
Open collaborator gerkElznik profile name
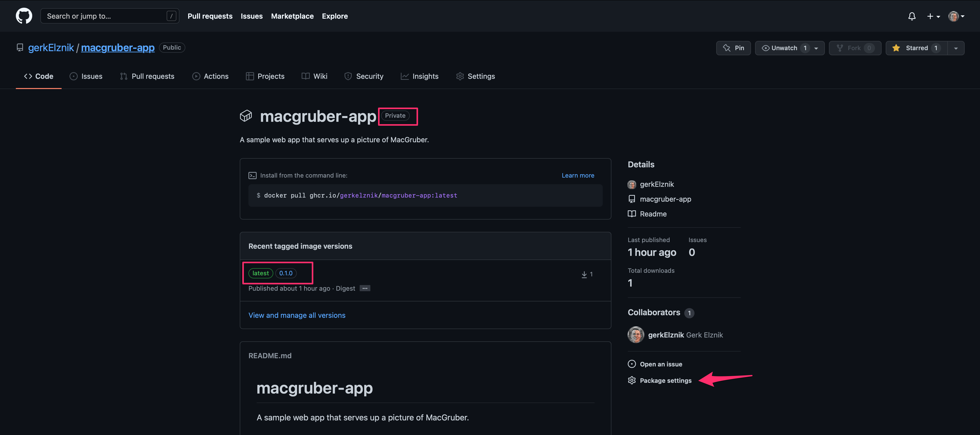pos(666,335)
